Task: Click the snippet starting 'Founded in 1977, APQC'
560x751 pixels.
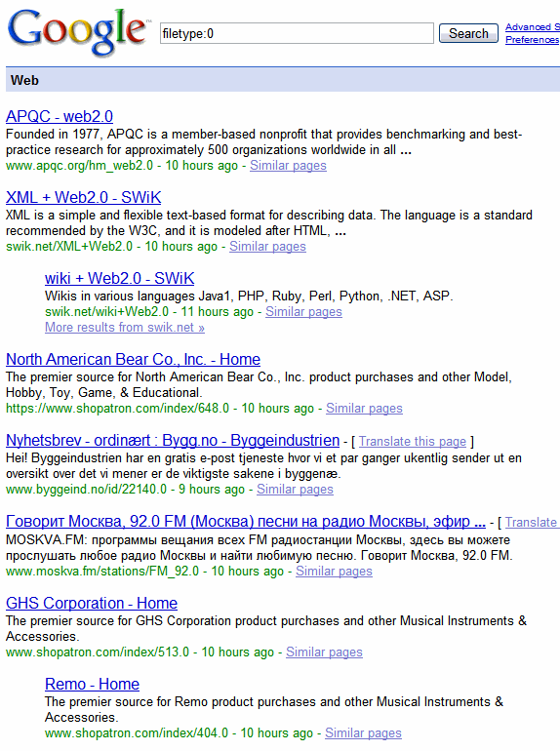Action: [264, 141]
